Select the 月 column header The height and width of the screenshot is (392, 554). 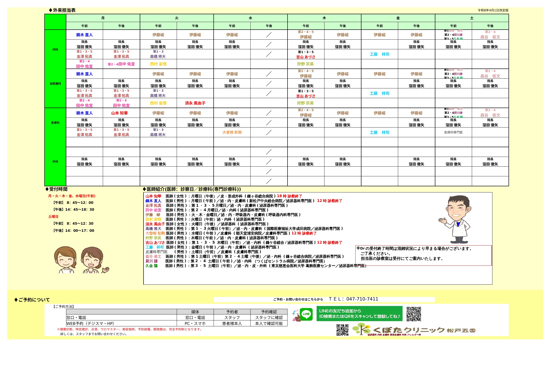(x=103, y=18)
